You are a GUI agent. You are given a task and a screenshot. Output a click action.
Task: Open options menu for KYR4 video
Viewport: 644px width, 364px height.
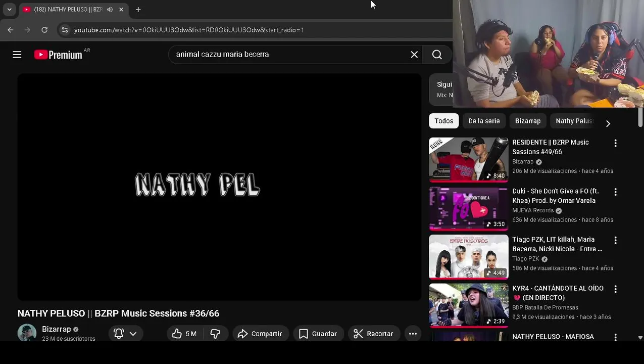click(615, 289)
